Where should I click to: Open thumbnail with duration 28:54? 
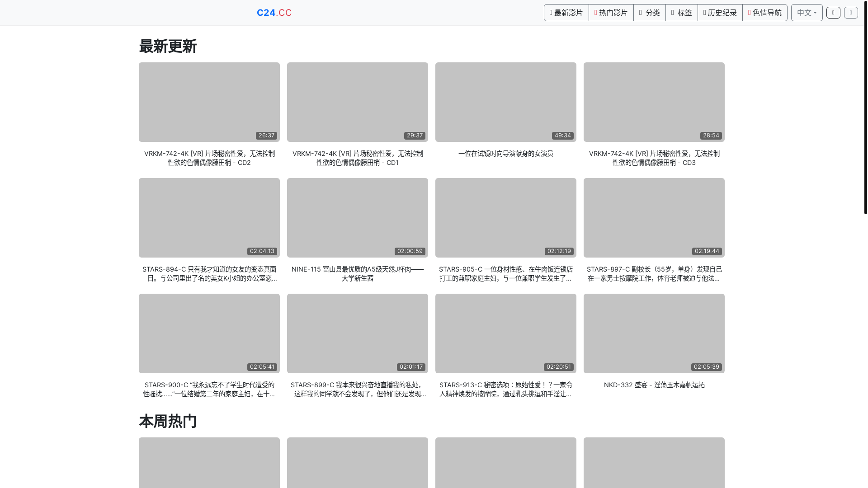coord(654,102)
